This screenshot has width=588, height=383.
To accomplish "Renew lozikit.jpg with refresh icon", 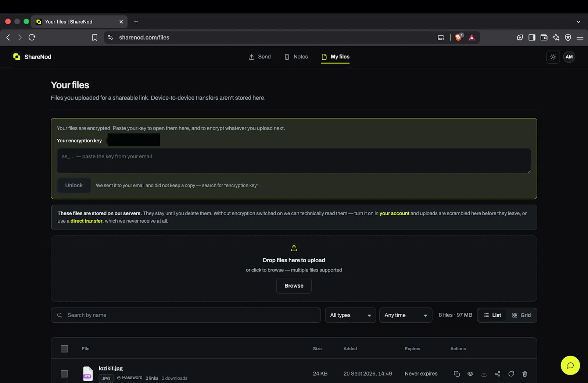I will click(x=511, y=374).
